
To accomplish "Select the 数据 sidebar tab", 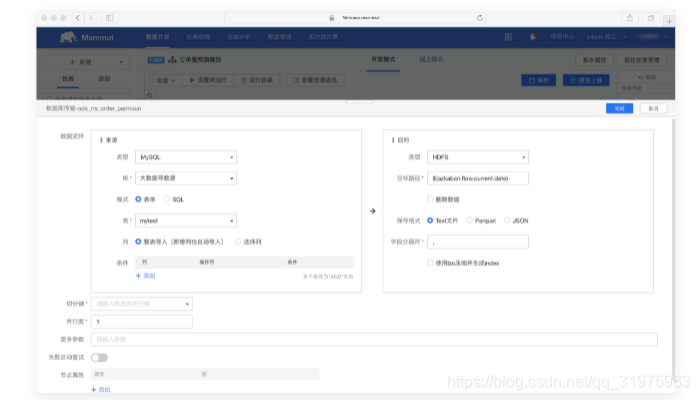I will click(x=104, y=79).
